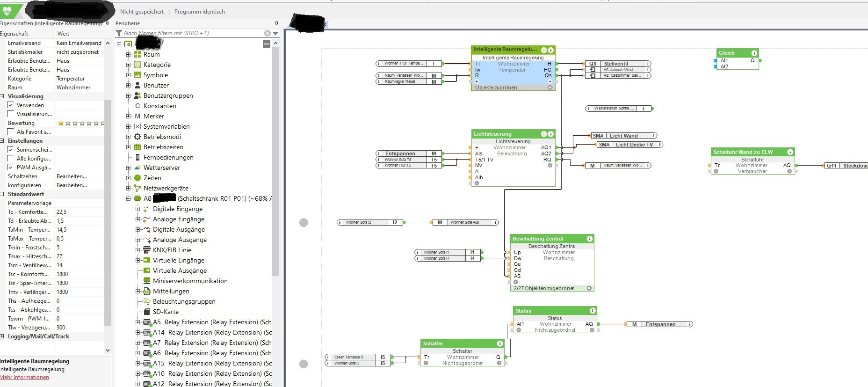Click the info icon on Gleich block
The width and height of the screenshot is (868, 387).
(x=754, y=53)
